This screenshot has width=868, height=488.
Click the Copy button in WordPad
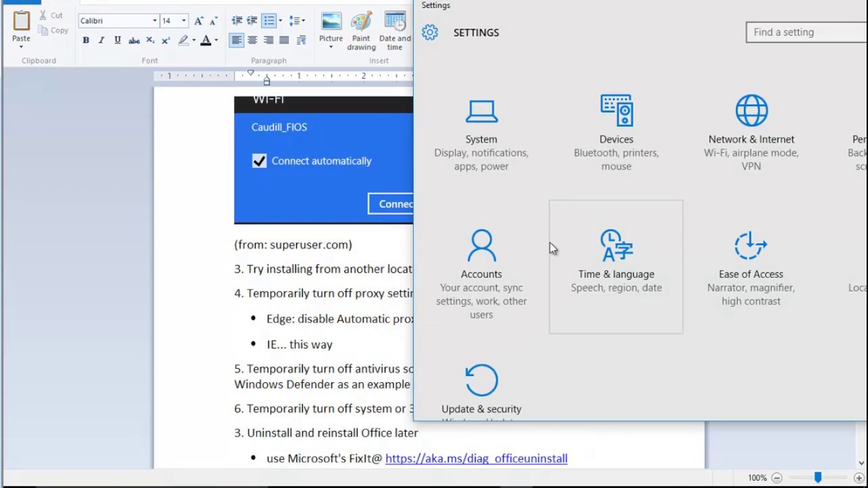click(54, 30)
